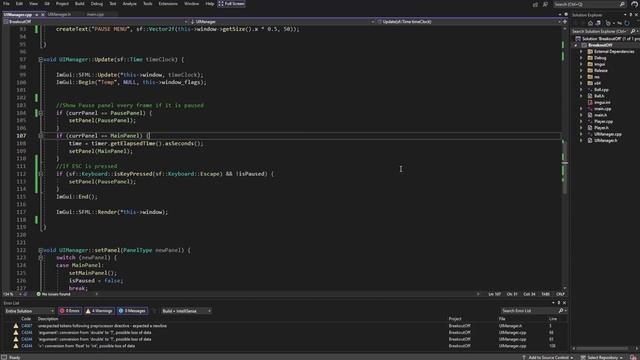Screen dimensions: 640x360
Task: Click the Solution Explorer Home icon
Action: 590,23
